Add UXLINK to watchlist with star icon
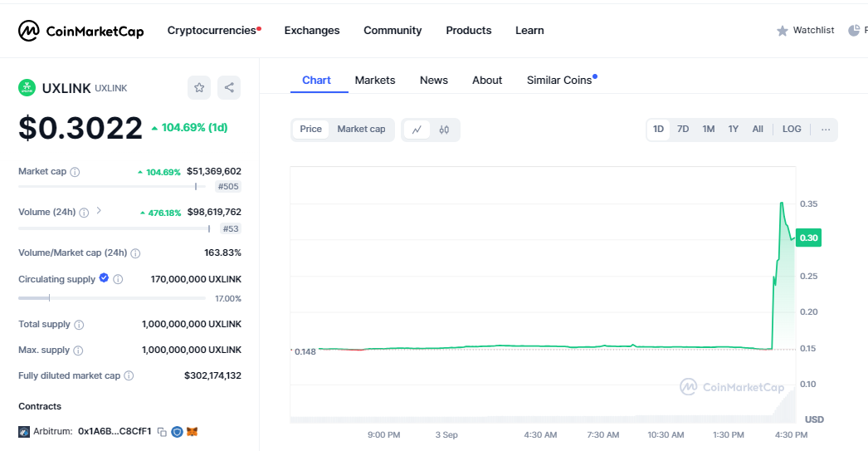The image size is (868, 451). click(199, 87)
